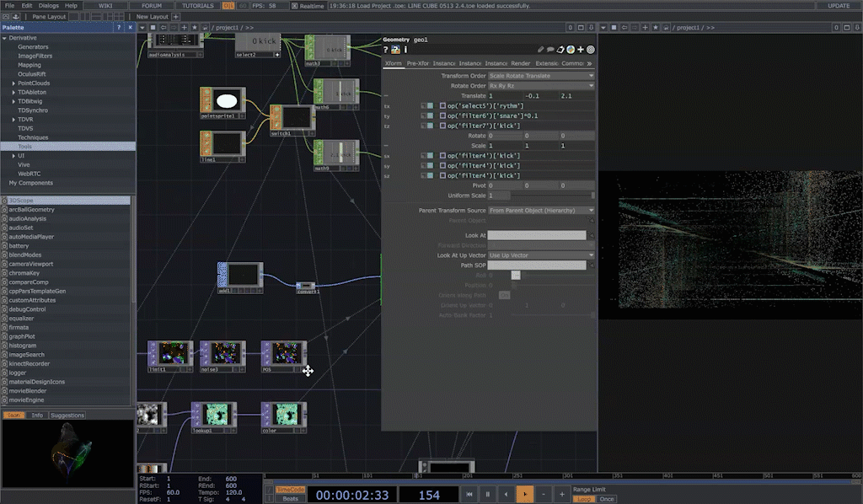This screenshot has width=863, height=504.
Task: Adjust Uniform Scale slider
Action: 553,196
